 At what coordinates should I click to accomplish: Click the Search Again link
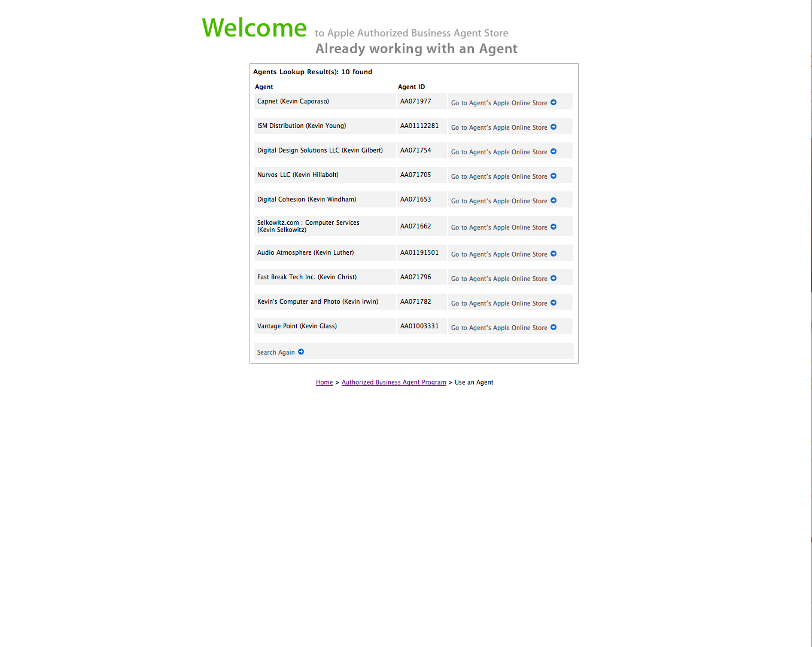click(x=276, y=352)
